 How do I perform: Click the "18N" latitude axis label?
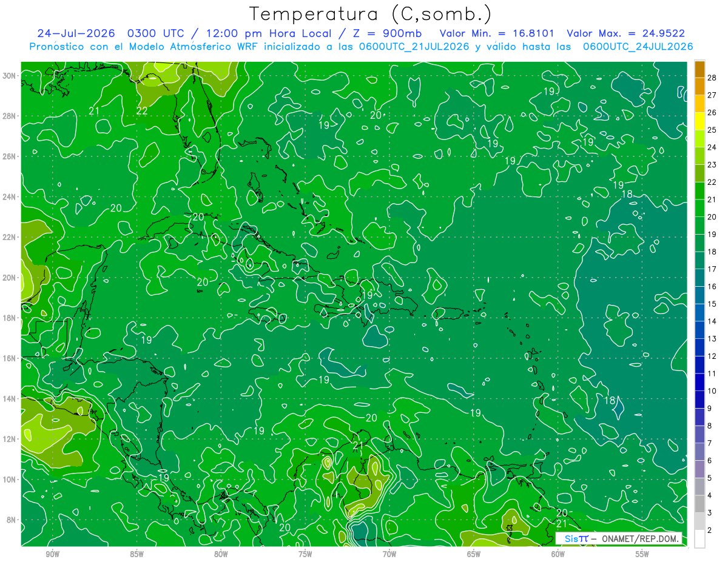click(9, 318)
